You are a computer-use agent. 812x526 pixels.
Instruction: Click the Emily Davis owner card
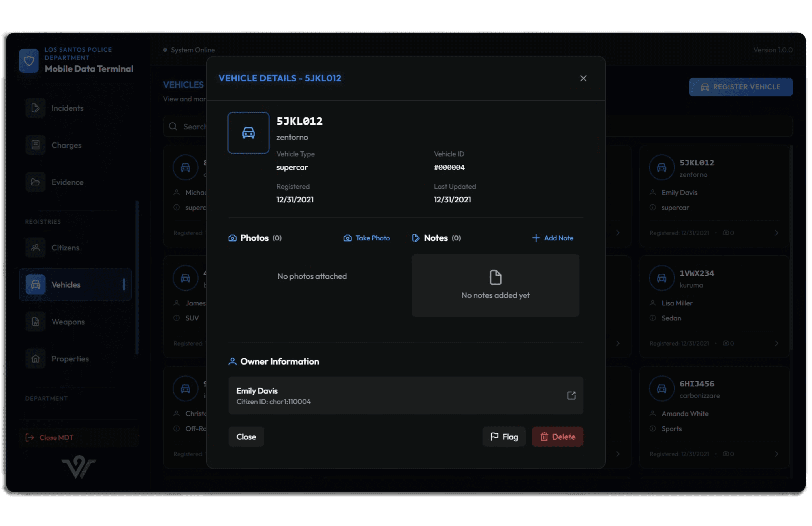click(x=406, y=395)
